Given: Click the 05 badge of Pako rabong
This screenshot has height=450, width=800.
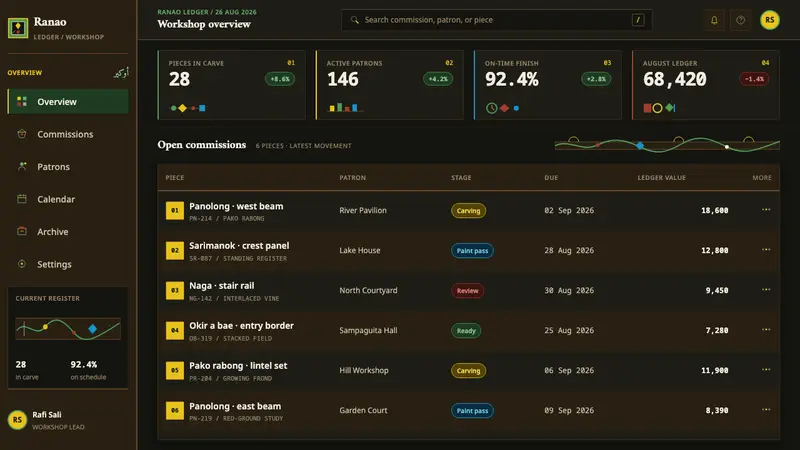Looking at the screenshot, I should click(174, 370).
